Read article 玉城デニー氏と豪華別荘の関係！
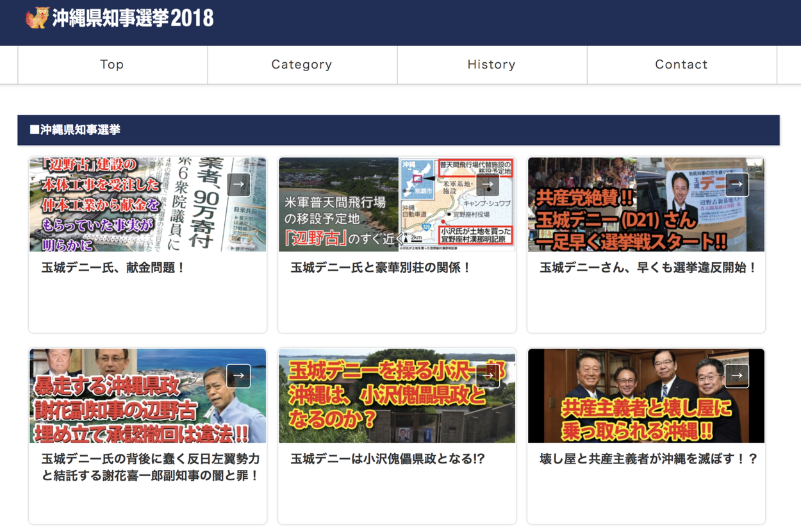Viewport: 801px width, 532px height. tap(381, 268)
